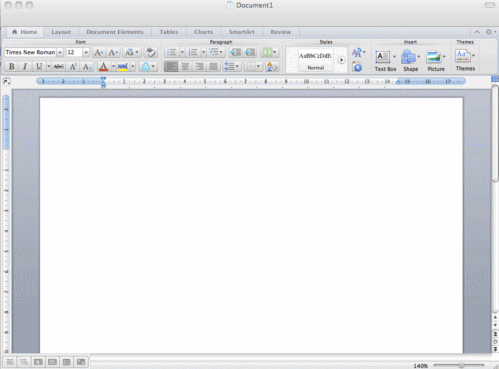The image size is (499, 369).
Task: Toggle Italic formatting
Action: coord(25,67)
